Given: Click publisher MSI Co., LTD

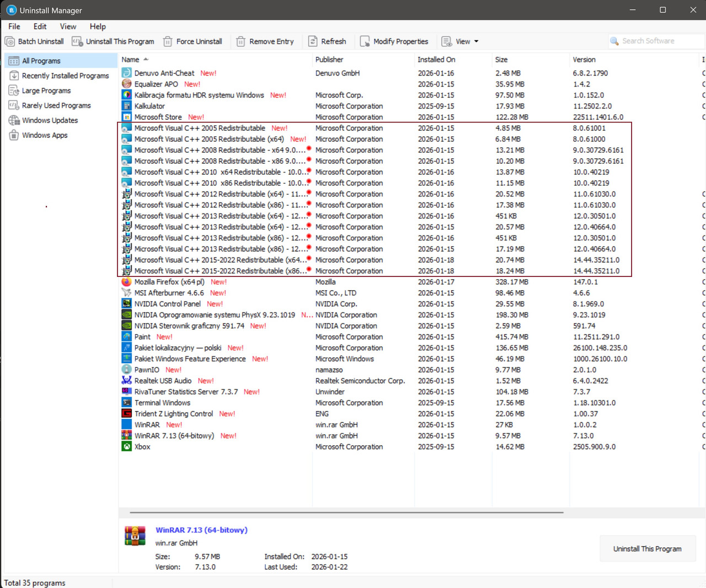Looking at the screenshot, I should tap(336, 293).
